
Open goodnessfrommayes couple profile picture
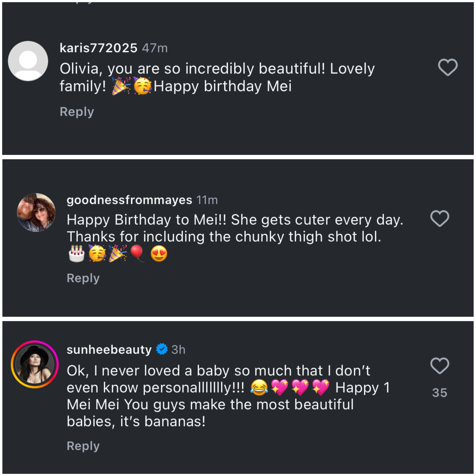36,212
